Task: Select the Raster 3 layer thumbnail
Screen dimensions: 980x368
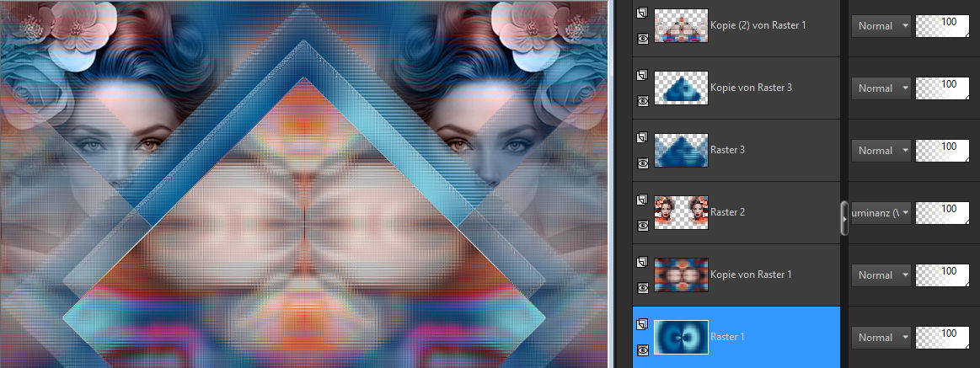Action: pos(681,151)
